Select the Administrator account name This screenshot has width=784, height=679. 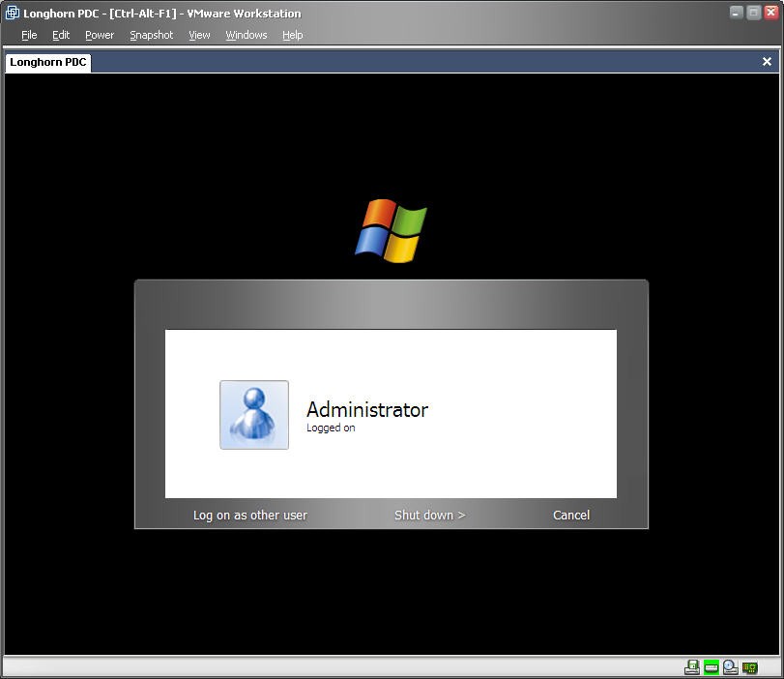367,410
